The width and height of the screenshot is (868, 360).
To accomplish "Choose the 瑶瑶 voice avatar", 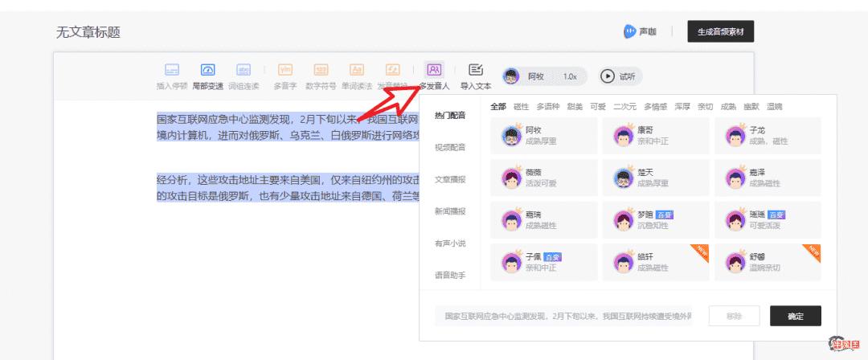I will (735, 220).
